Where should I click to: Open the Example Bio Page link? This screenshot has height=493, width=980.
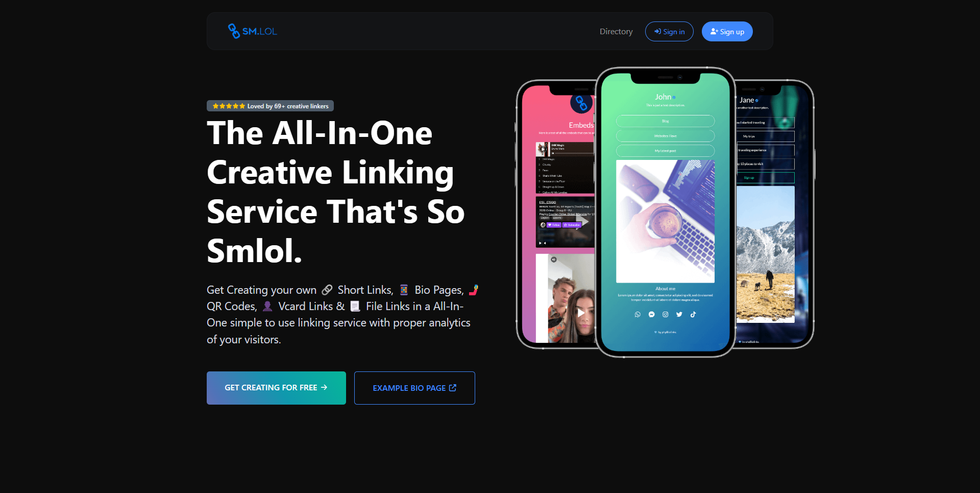click(x=414, y=388)
